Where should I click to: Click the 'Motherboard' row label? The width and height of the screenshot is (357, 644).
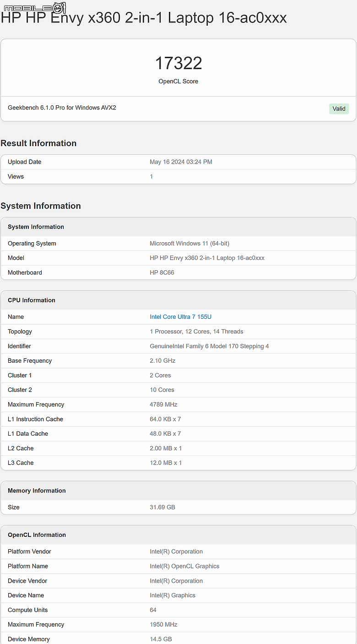(25, 273)
